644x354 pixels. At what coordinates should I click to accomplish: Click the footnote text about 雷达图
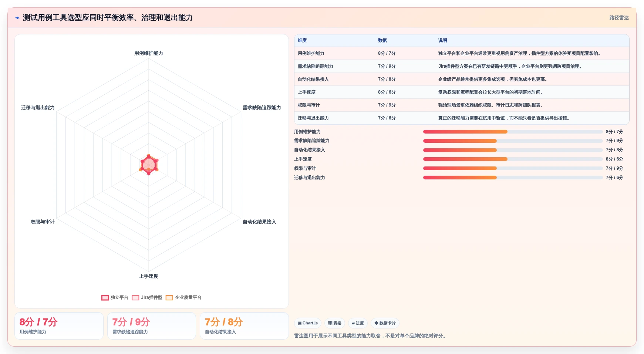[x=371, y=336]
